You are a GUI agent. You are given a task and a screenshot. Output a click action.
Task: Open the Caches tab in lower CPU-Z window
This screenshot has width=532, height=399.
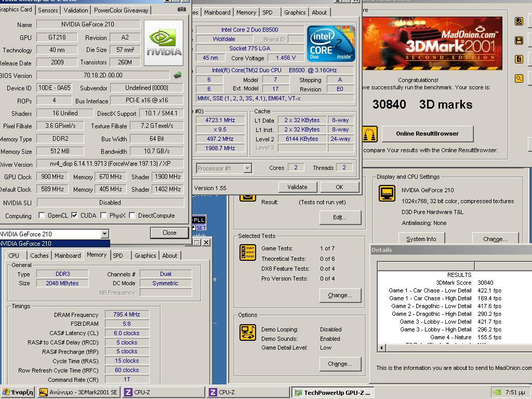tap(39, 256)
